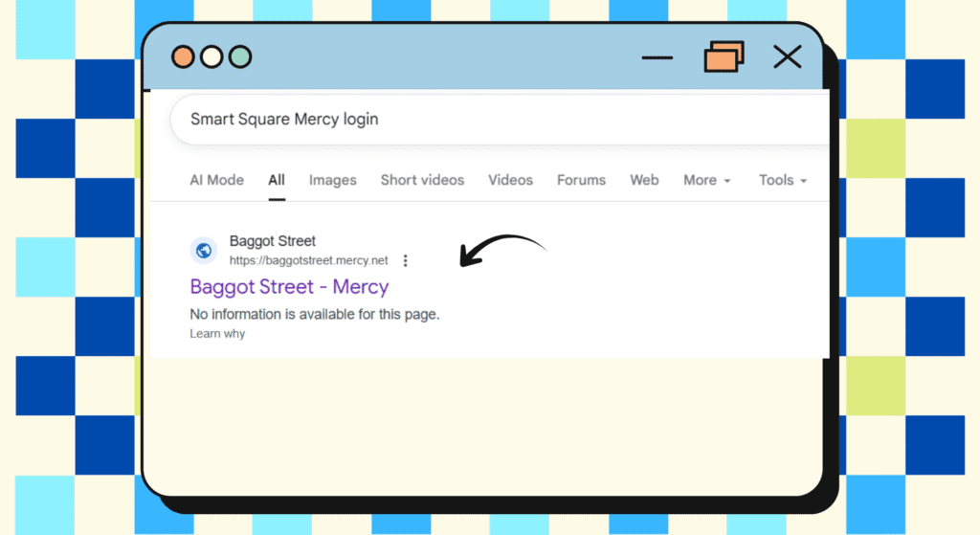The image size is (980, 535).
Task: Open the three-dot menu next to the URL
Action: coord(406,260)
